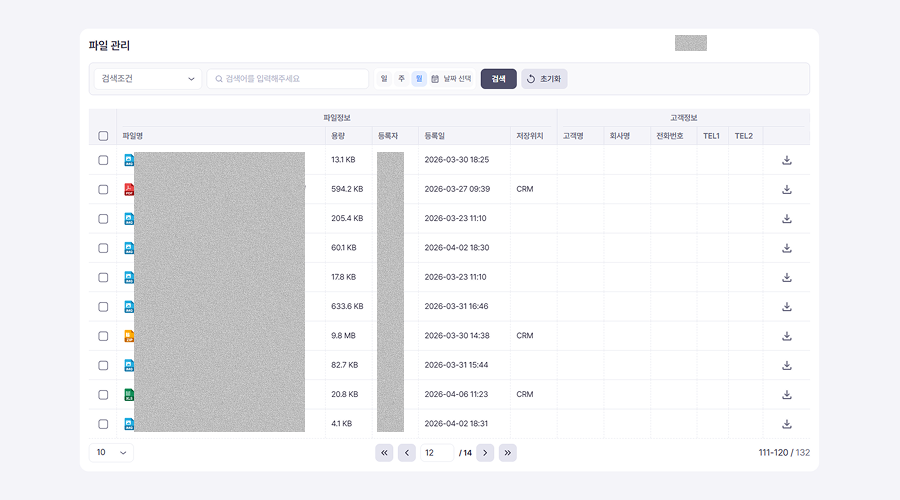This screenshot has width=900, height=500.
Task: Click the 초기화 reset button
Action: pos(544,79)
